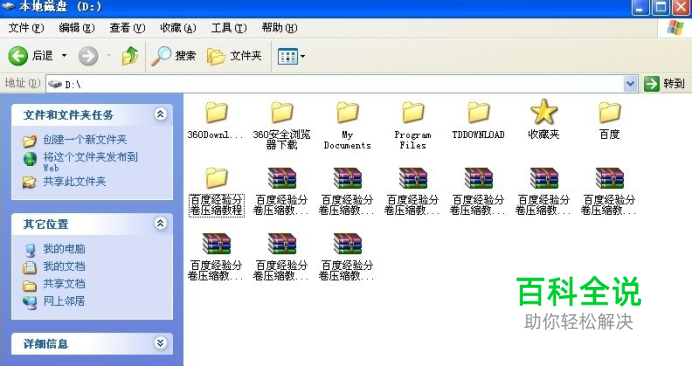The height and width of the screenshot is (366, 692).
Task: Toggle the 文件夹 folders pane
Action: point(234,56)
